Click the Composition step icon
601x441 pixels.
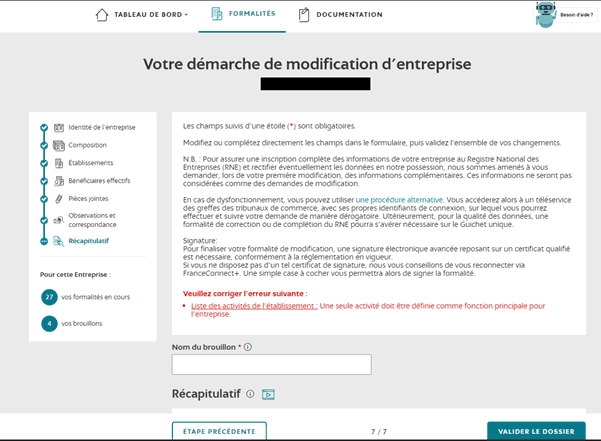59,145
